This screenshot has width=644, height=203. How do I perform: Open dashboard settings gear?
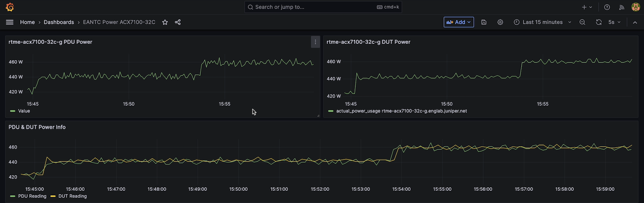pyautogui.click(x=500, y=22)
